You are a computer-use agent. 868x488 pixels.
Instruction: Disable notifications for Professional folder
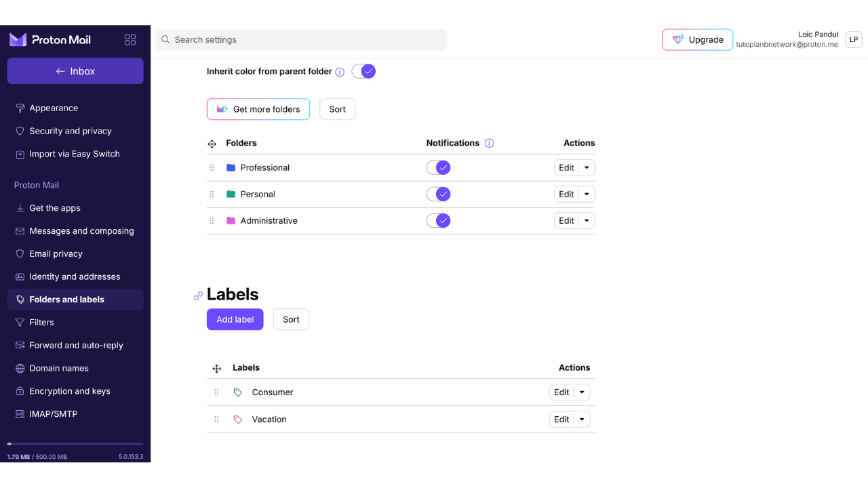pos(438,167)
